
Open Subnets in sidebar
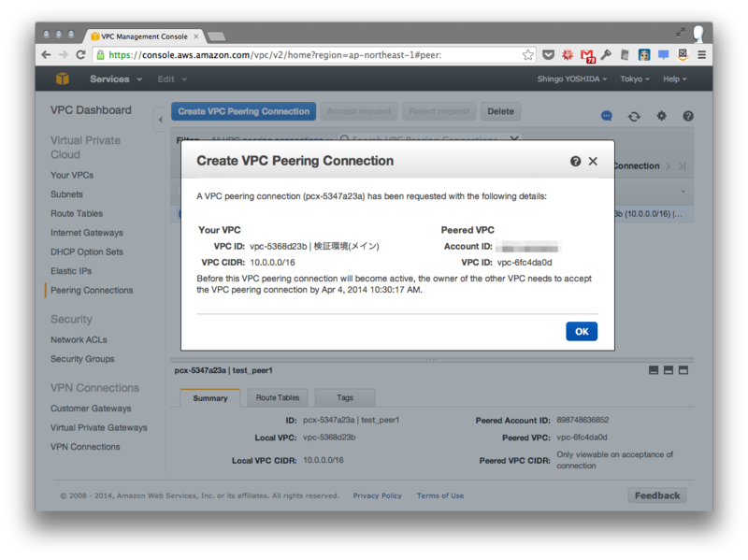tap(66, 194)
